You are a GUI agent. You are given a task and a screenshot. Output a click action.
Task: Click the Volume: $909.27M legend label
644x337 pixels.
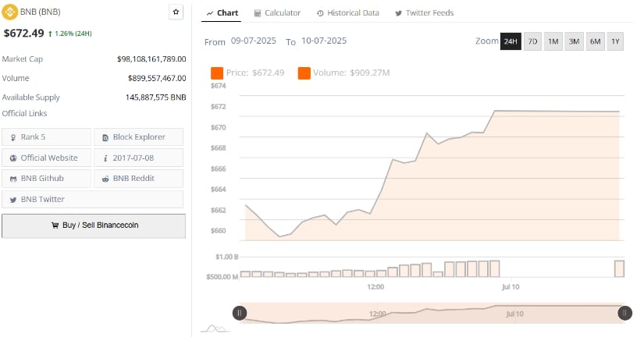(351, 73)
